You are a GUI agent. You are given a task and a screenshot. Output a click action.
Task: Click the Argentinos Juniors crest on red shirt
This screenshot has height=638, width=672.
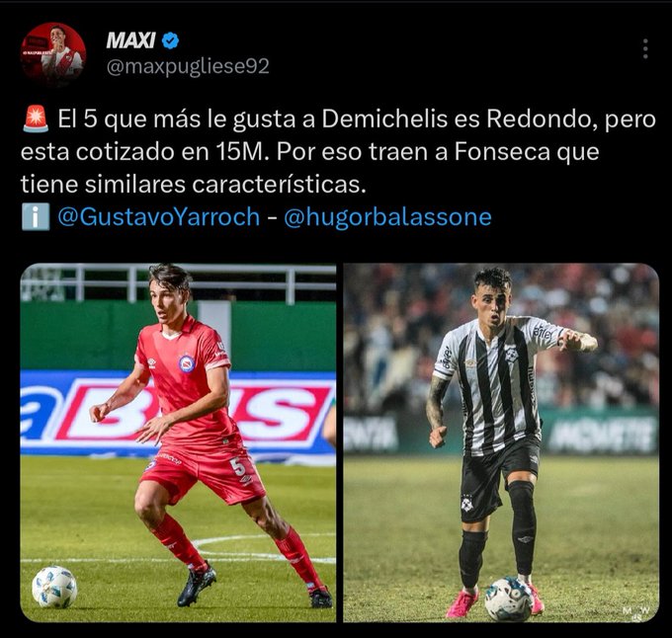point(187,362)
